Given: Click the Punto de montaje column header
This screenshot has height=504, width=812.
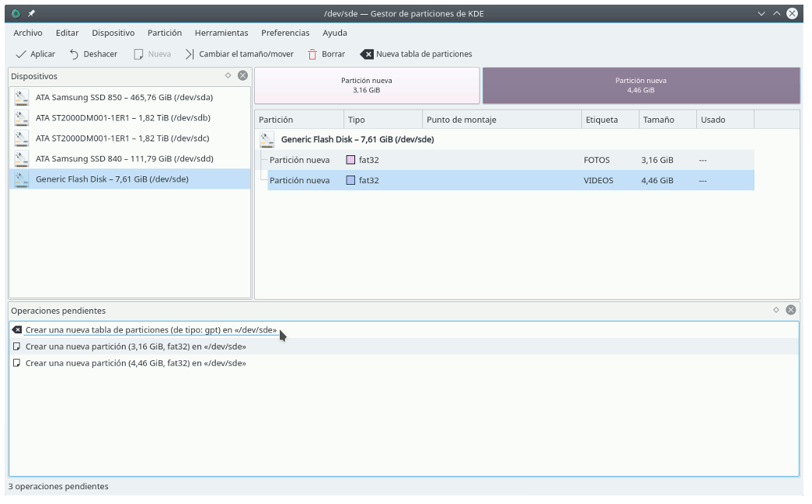Looking at the screenshot, I should pos(501,120).
